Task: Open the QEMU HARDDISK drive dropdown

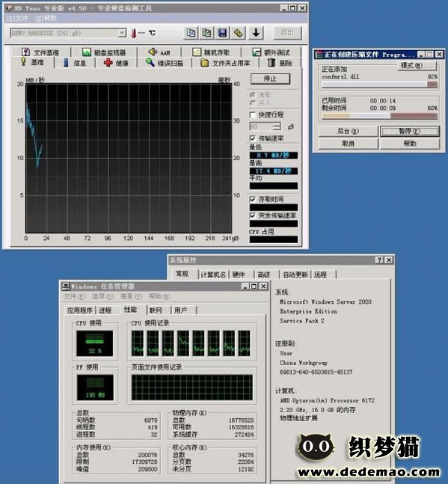Action: [x=122, y=33]
